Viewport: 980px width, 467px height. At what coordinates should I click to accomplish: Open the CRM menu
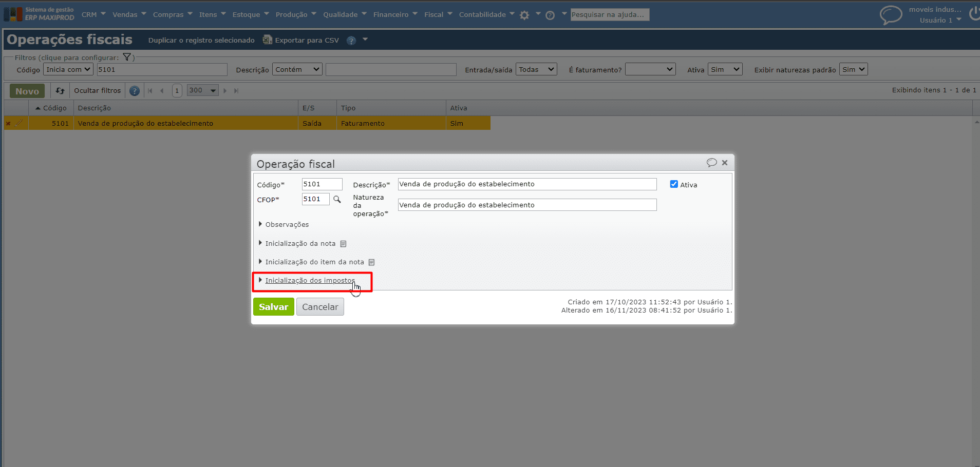[x=93, y=14]
